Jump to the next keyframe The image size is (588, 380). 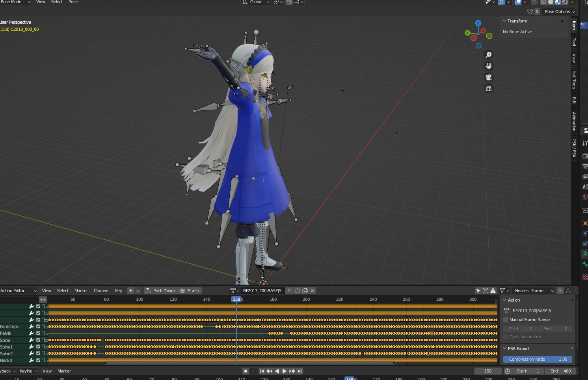coord(292,371)
